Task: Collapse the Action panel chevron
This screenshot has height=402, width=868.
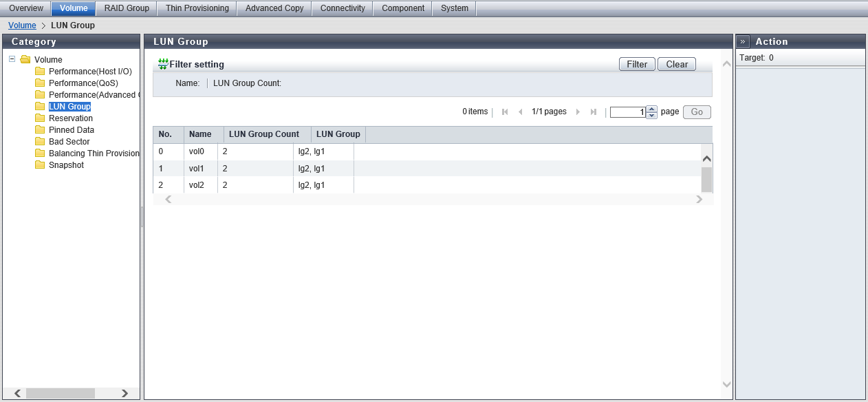Action: click(743, 41)
